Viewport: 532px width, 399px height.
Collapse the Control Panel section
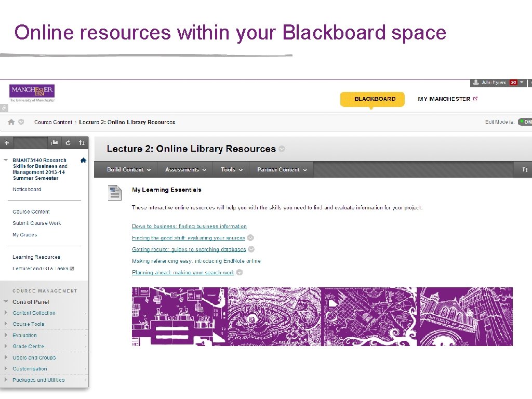click(5, 302)
